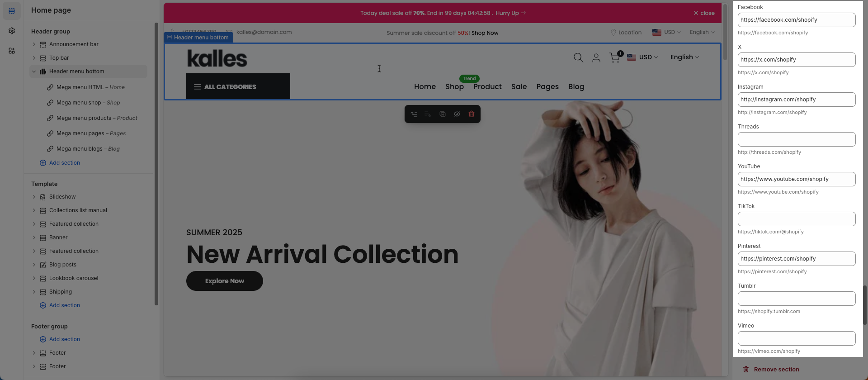Image resolution: width=868 pixels, height=380 pixels.
Task: Open the Pages menu item
Action: coord(547,87)
